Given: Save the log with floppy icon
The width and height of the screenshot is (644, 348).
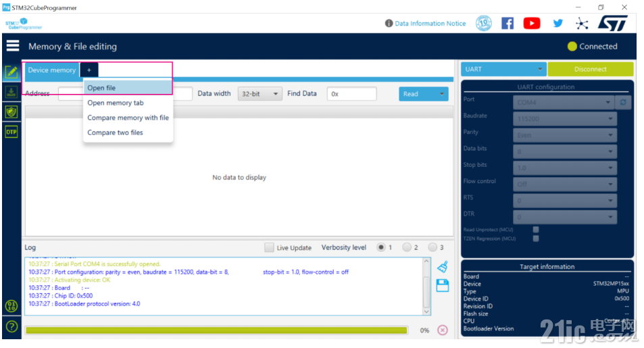Looking at the screenshot, I should pos(443,286).
